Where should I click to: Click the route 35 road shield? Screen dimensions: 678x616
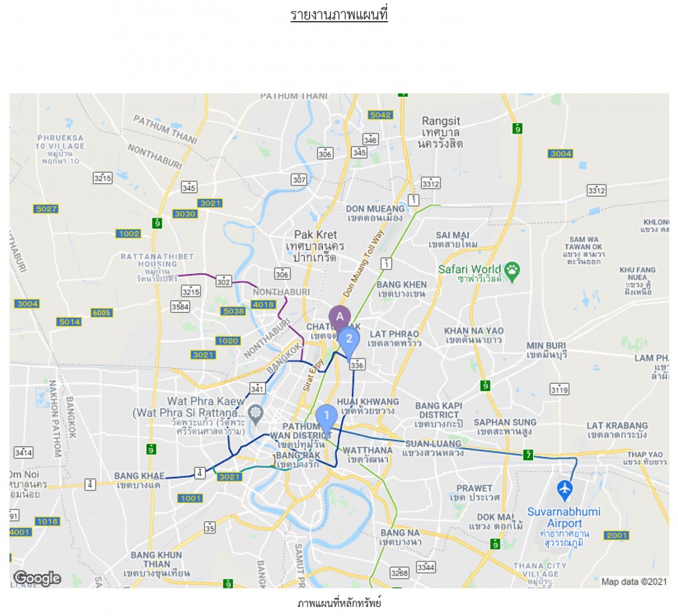(x=210, y=527)
